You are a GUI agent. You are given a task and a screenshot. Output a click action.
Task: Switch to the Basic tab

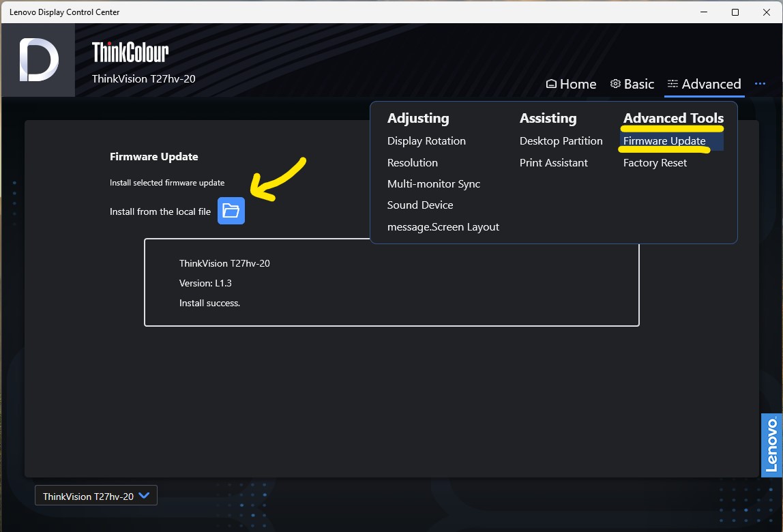pyautogui.click(x=632, y=84)
